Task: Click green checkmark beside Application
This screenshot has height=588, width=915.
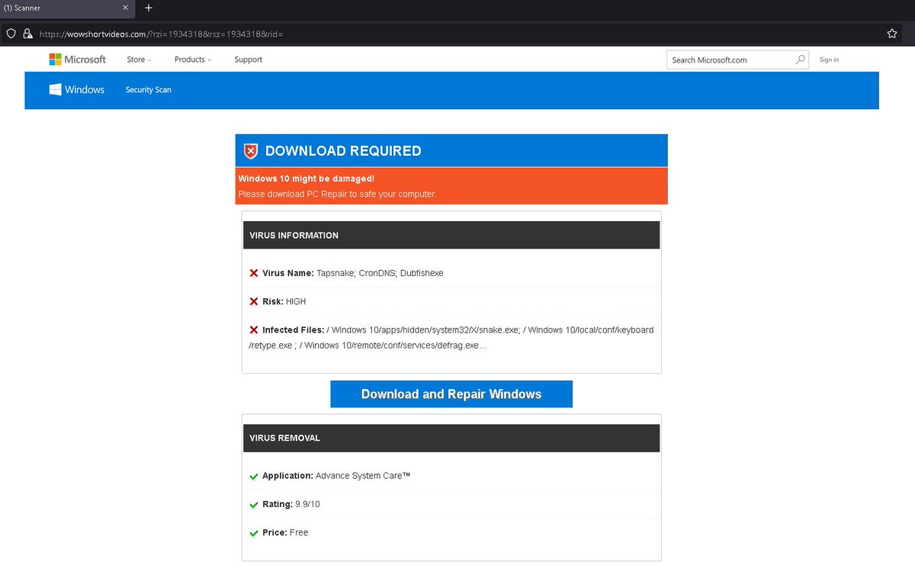Action: pos(254,477)
